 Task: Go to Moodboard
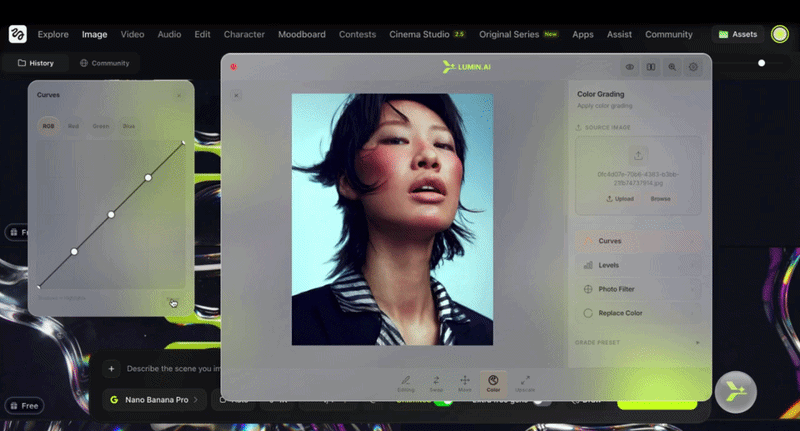[x=302, y=34]
